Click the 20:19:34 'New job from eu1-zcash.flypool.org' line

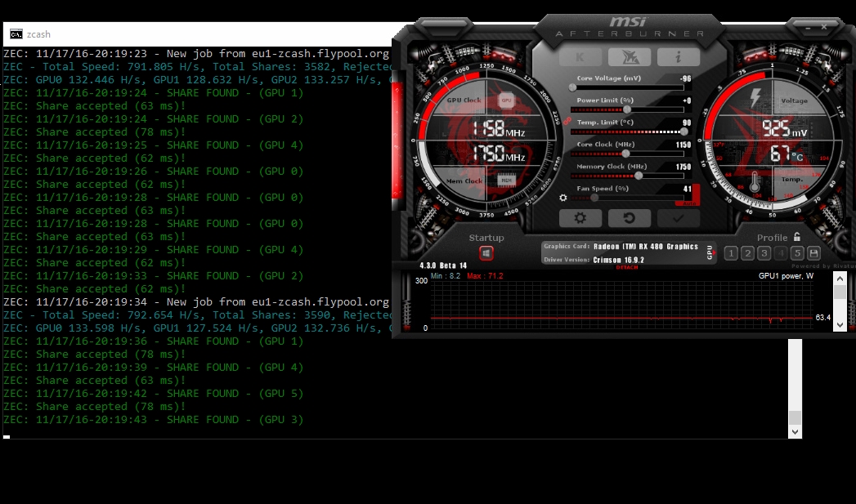196,302
